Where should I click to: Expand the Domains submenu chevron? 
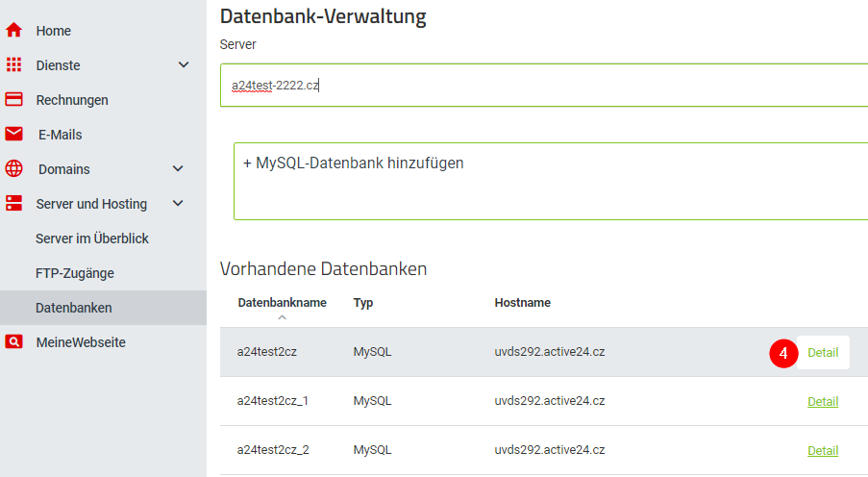(x=178, y=168)
